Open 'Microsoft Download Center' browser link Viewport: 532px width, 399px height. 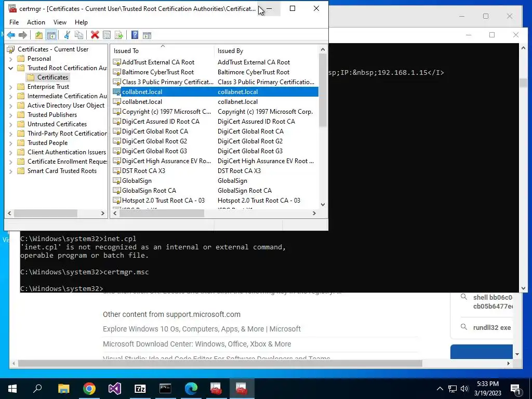pos(197,344)
